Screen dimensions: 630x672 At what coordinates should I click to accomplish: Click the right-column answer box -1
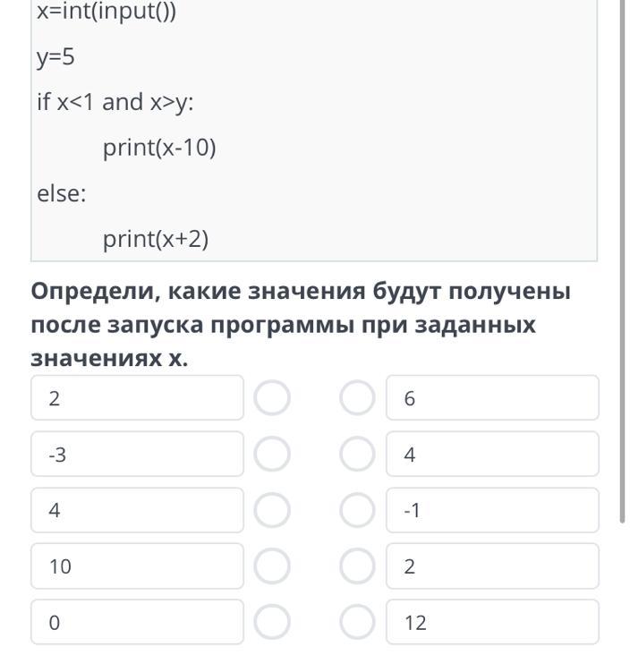coord(492,511)
